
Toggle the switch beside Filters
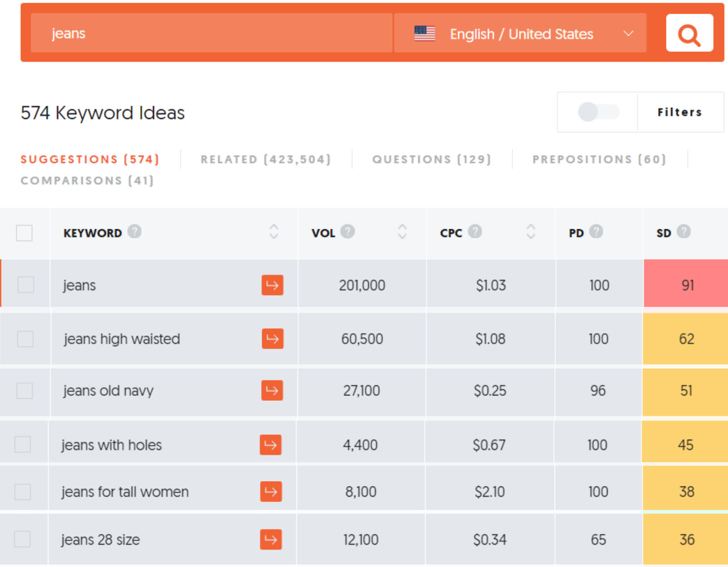point(598,112)
